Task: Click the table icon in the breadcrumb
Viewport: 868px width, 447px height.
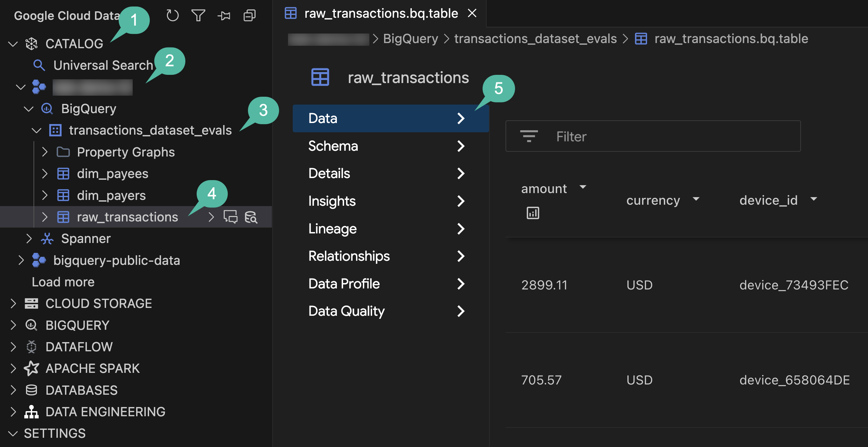Action: (x=641, y=39)
